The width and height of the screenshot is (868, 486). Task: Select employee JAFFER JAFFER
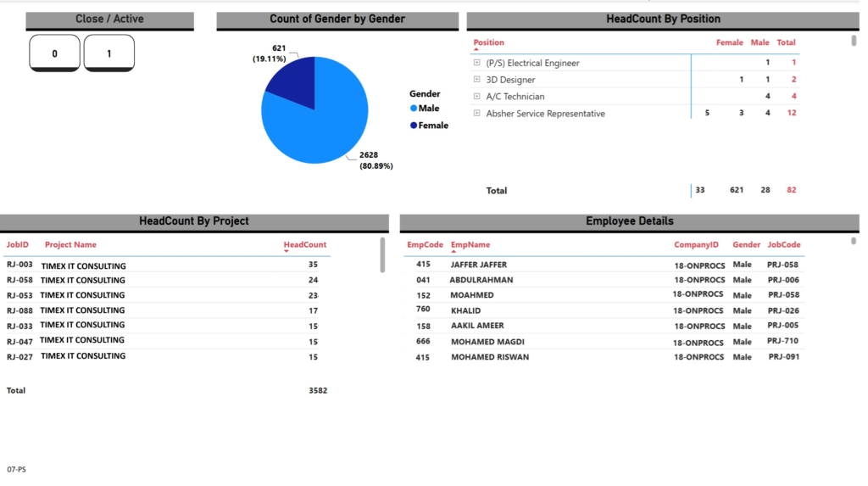[478, 265]
